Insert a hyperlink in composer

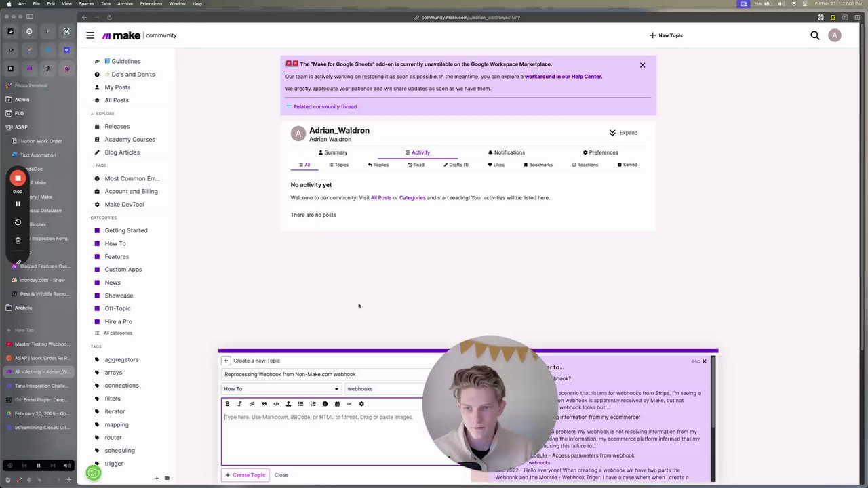(x=252, y=404)
